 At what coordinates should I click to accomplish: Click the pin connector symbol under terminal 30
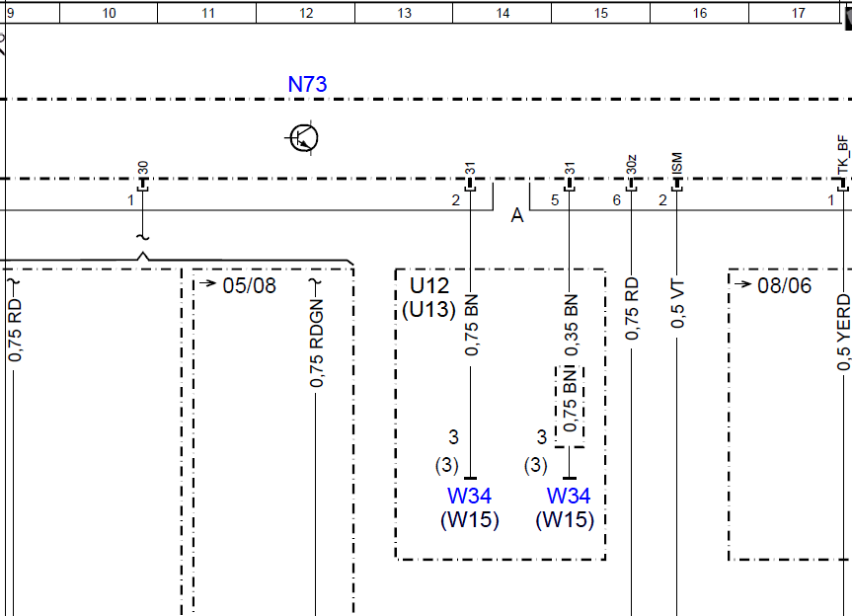143,185
